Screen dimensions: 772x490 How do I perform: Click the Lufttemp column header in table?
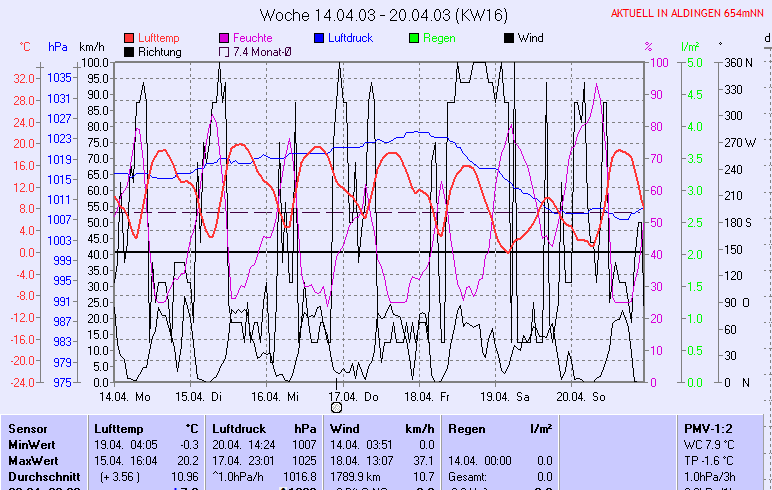pyautogui.click(x=115, y=427)
